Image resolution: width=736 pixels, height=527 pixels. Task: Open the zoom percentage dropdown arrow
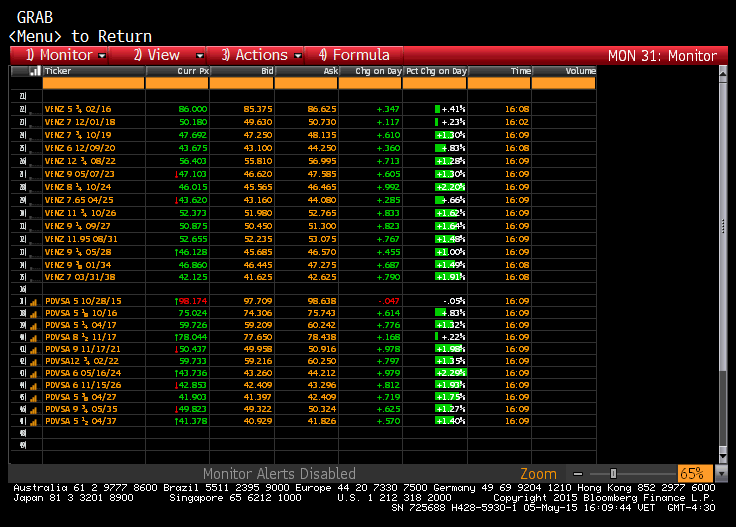[x=721, y=474]
